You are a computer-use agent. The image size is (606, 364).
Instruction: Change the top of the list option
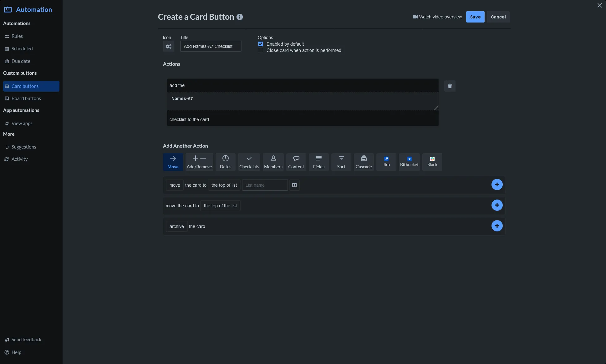(x=220, y=206)
